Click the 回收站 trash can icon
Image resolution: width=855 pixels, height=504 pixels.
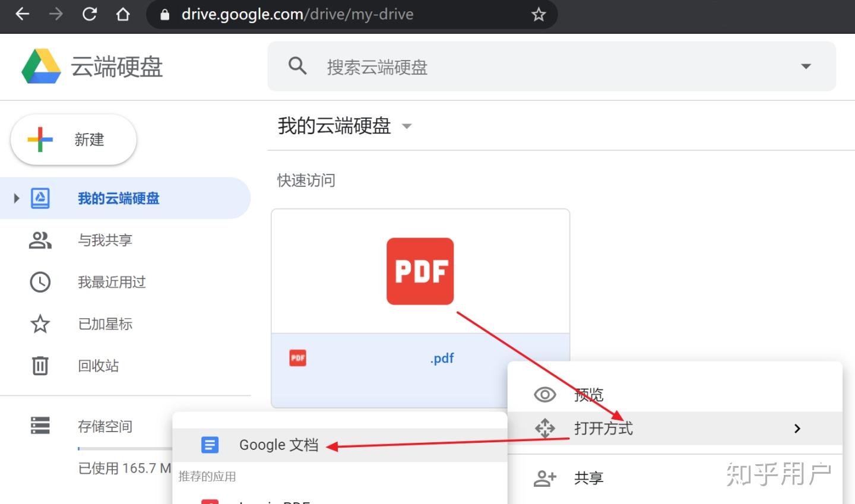pyautogui.click(x=40, y=366)
